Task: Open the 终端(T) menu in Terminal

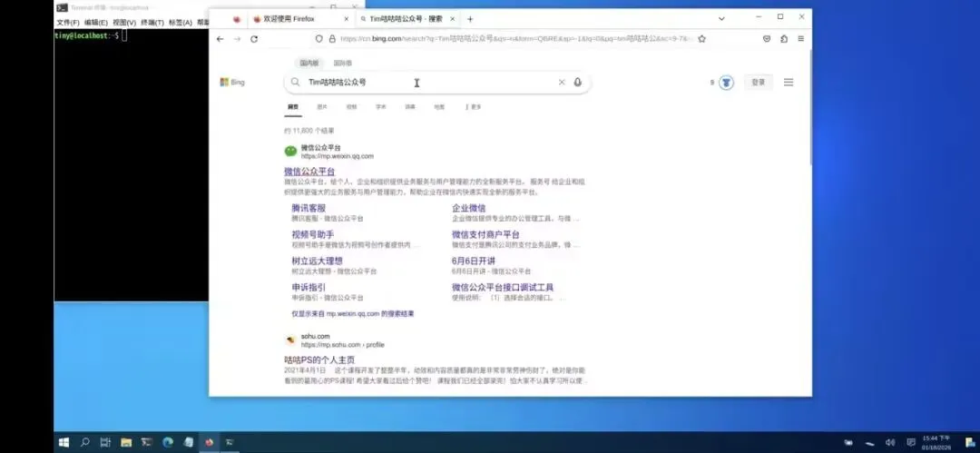Action: point(152,23)
